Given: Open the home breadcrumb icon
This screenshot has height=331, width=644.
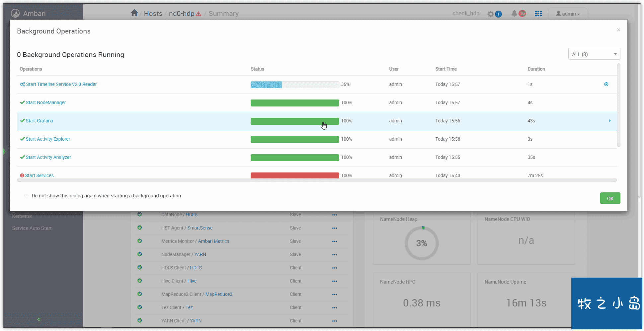Looking at the screenshot, I should coord(134,13).
